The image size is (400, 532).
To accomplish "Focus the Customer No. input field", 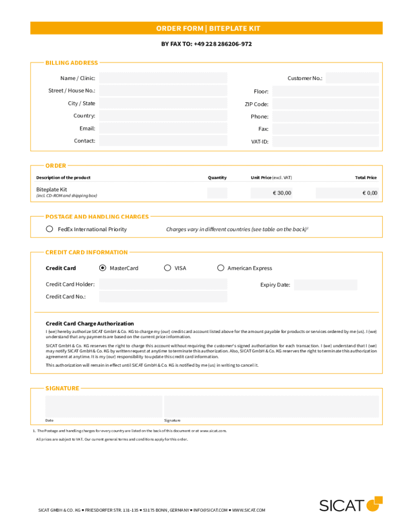I will tap(352, 78).
